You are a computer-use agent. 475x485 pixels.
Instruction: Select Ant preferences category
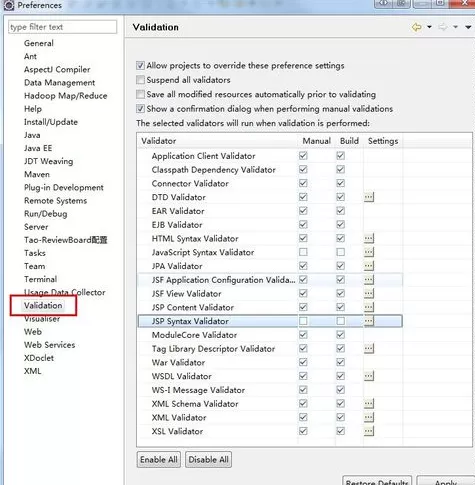point(30,56)
